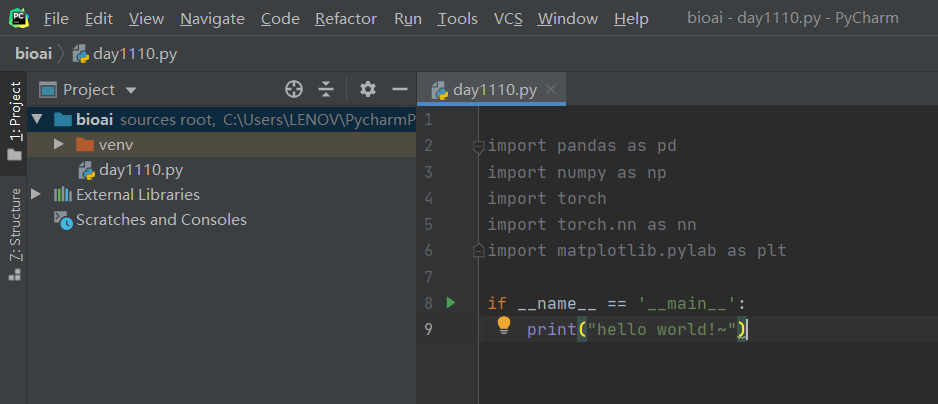
Task: Expand the venv folder arrow
Action: pos(58,144)
